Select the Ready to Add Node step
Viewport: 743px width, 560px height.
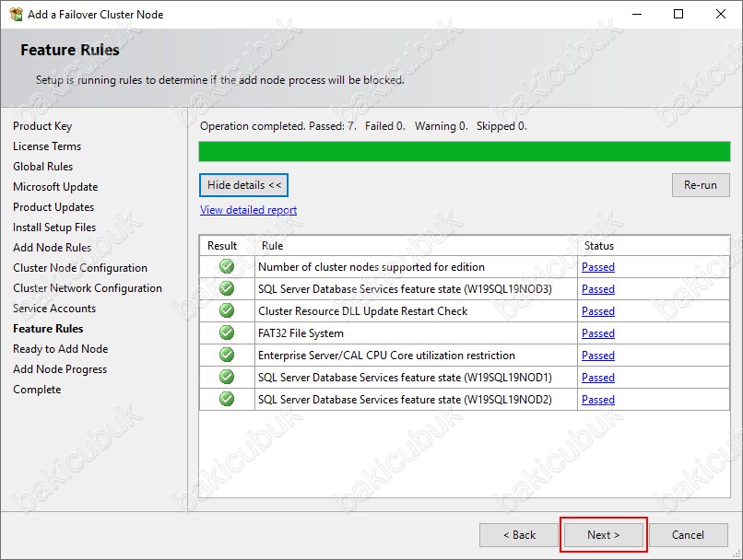tap(61, 349)
